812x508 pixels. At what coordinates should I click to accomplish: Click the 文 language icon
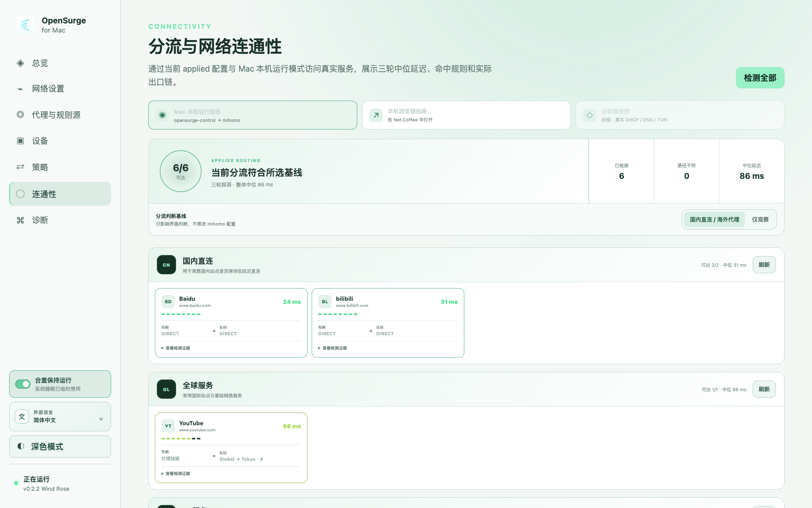tap(22, 417)
